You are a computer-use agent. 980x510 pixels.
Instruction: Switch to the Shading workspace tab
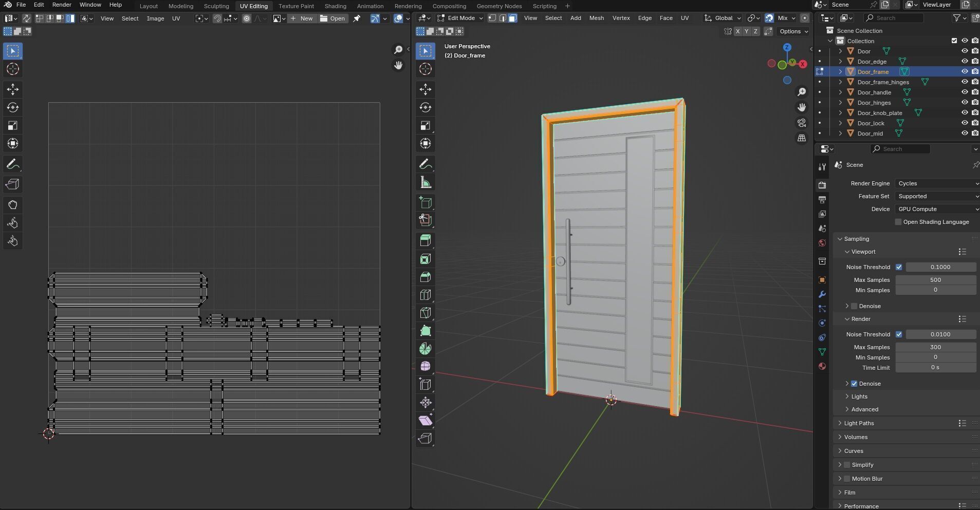(335, 6)
